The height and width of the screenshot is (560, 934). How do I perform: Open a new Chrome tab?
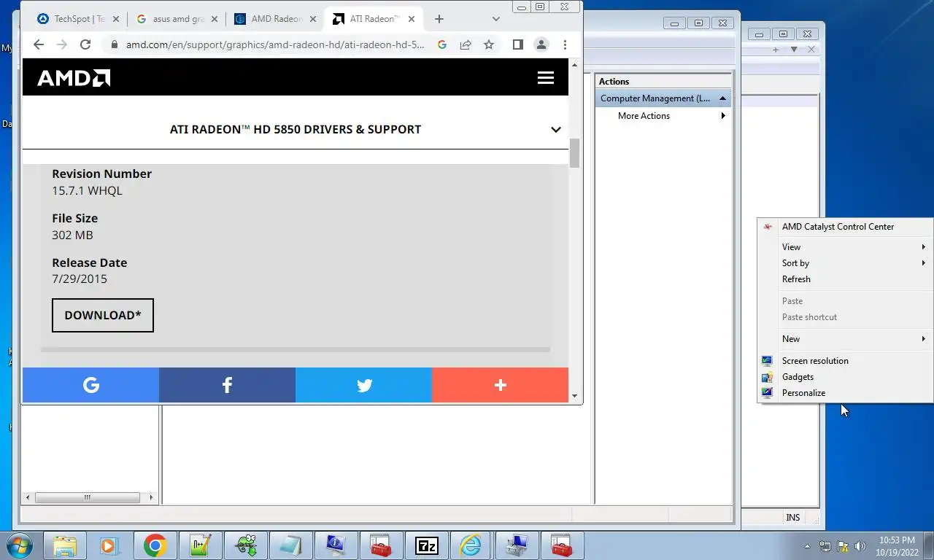(x=439, y=19)
